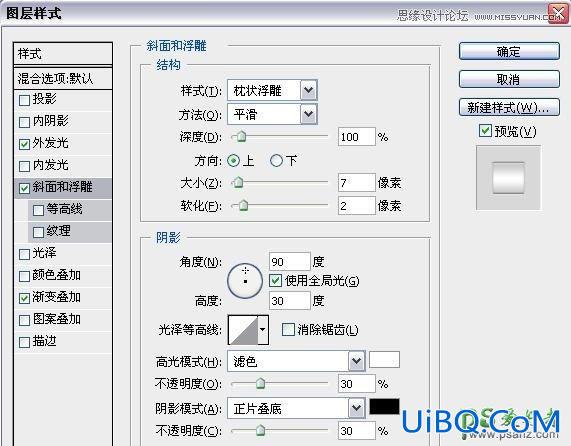This screenshot has height=446, width=571.
Task: Open the 方法 technique dropdown showing 平滑
Action: pos(272,114)
